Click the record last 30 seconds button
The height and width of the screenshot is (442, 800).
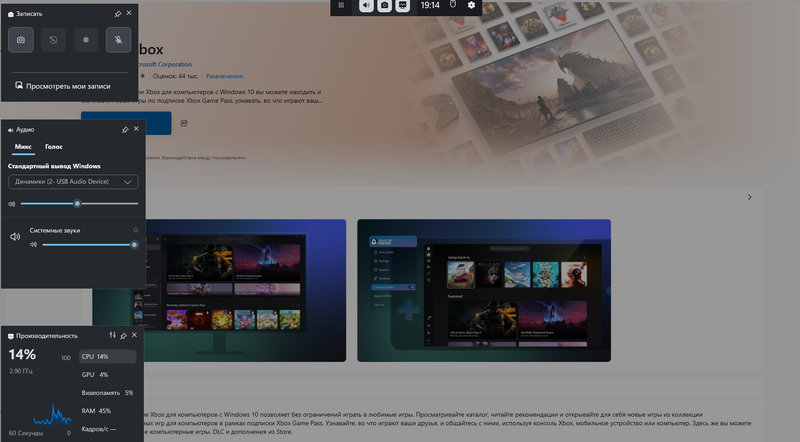(54, 40)
